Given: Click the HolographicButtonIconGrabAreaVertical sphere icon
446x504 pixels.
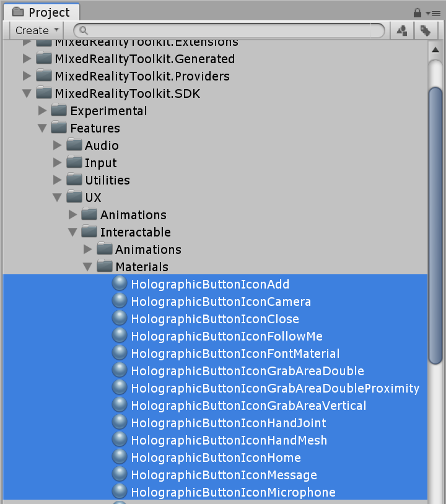Looking at the screenshot, I should point(120,406).
